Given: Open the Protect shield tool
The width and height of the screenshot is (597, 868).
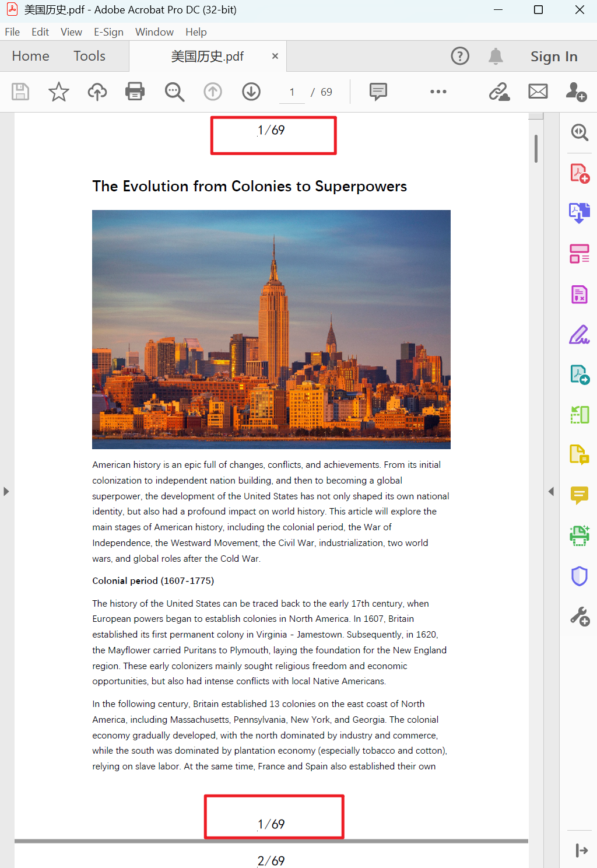Looking at the screenshot, I should click(580, 576).
